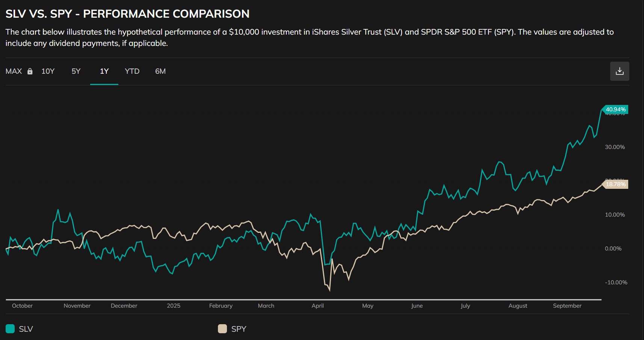Click the beige SPY legend swatch

pos(222,329)
